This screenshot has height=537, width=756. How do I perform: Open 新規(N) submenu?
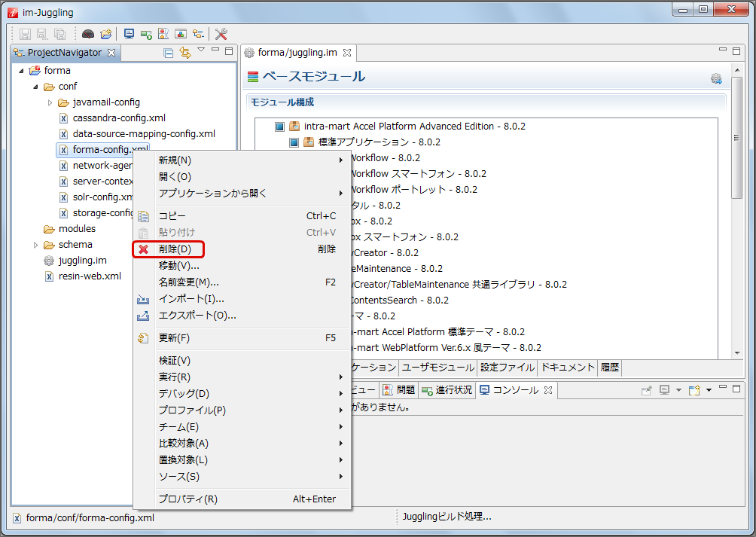[x=242, y=160]
